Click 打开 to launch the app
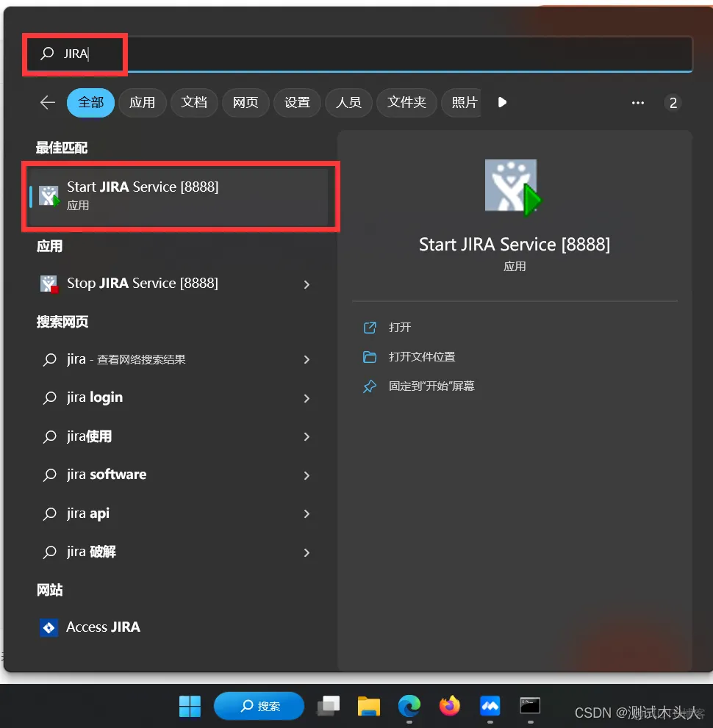 pyautogui.click(x=400, y=328)
